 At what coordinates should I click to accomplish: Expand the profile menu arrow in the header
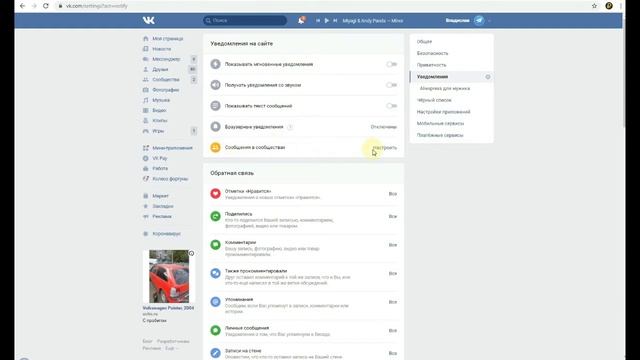pos(489,20)
